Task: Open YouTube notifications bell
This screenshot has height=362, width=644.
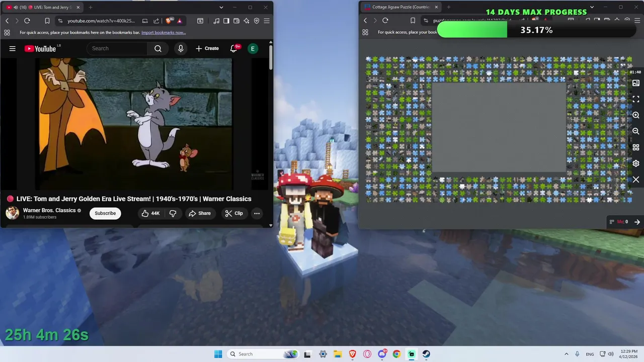Action: 234,48
